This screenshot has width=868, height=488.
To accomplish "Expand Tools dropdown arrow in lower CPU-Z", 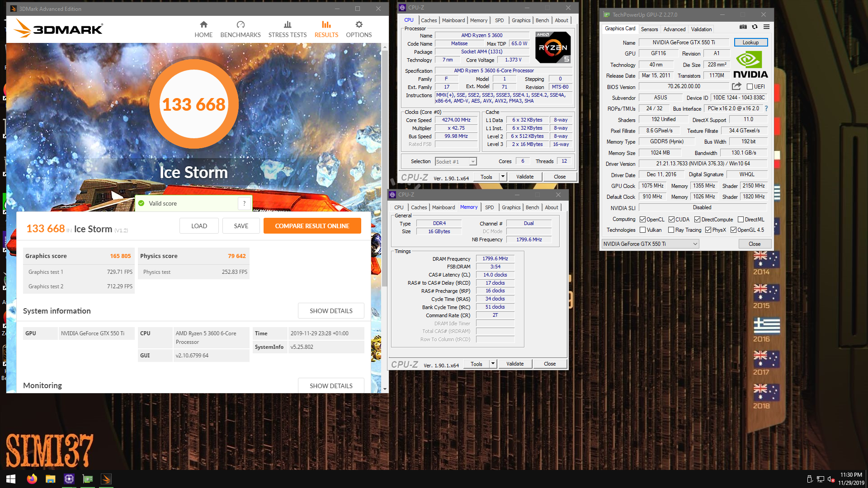I will [493, 364].
